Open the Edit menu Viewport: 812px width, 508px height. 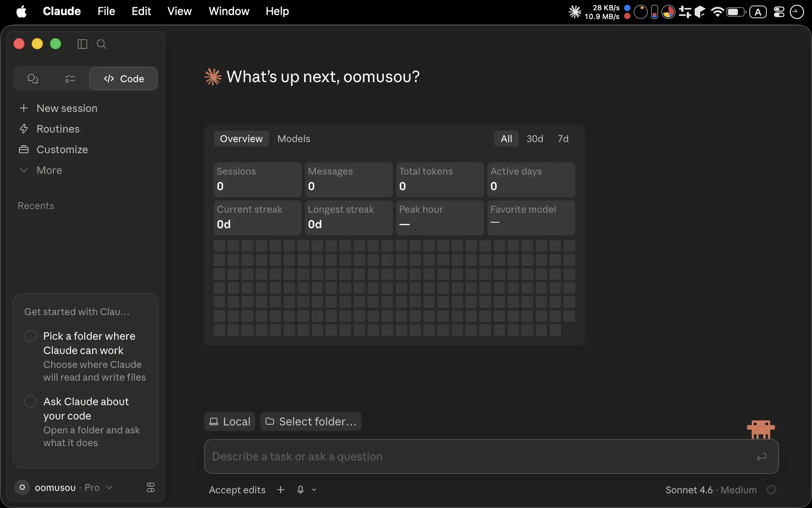tap(141, 12)
